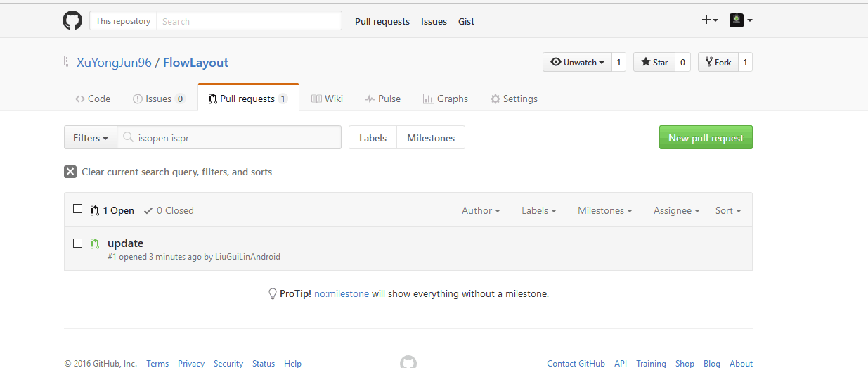The width and height of the screenshot is (868, 368).
Task: Open the Shop footer link
Action: [x=685, y=364]
